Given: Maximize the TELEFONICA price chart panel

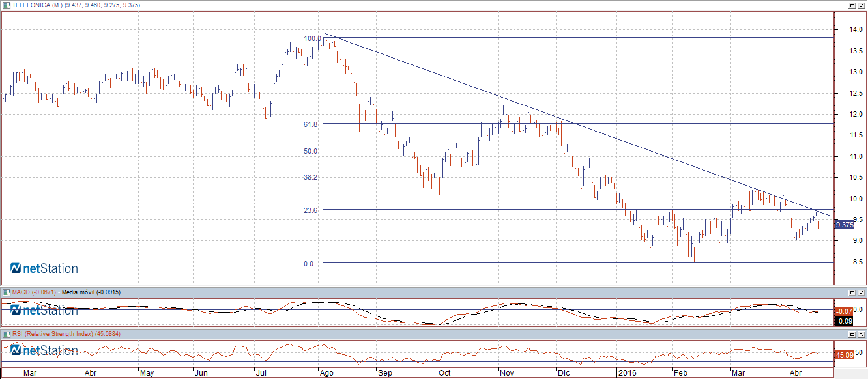Looking at the screenshot, I should click(x=852, y=5).
